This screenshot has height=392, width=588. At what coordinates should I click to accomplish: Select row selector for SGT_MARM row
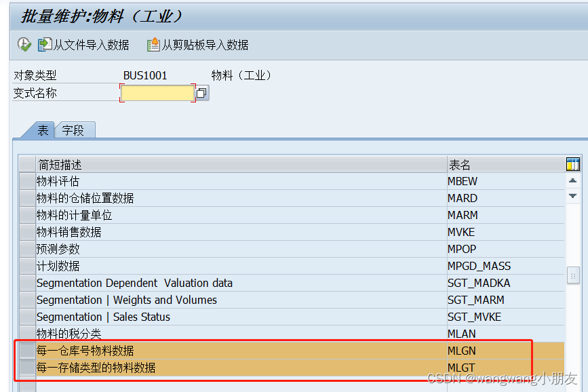click(27, 300)
